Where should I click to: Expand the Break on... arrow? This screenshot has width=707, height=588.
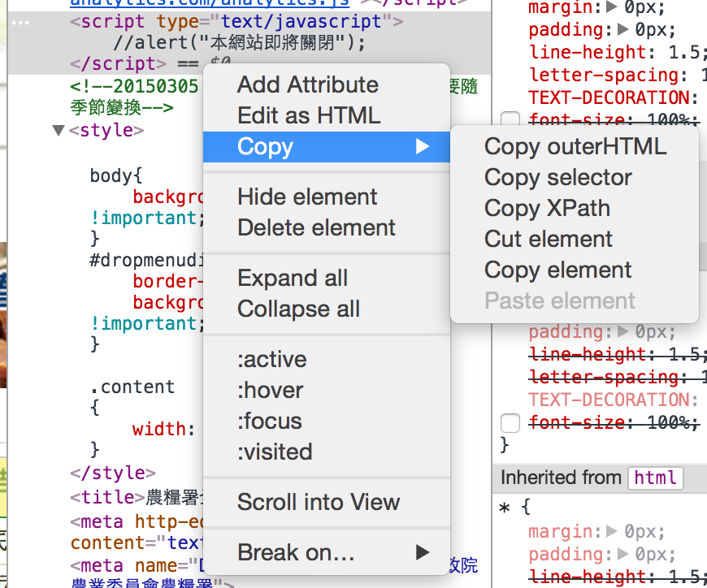(x=423, y=552)
